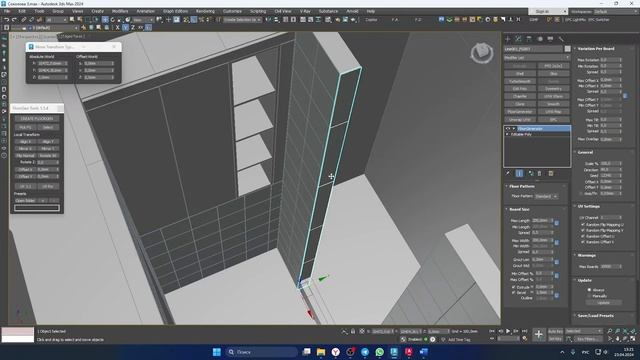Click Configure Modifier Sets icon
Viewport: 640px width, 360px height.
click(551, 173)
